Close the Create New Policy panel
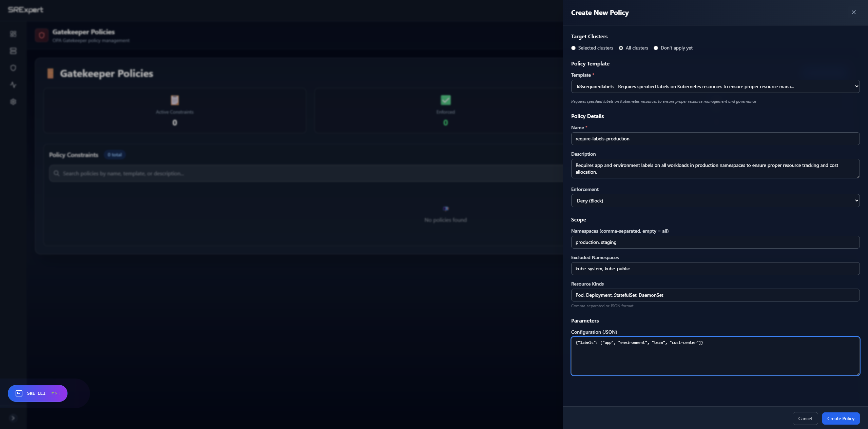The height and width of the screenshot is (429, 868). coord(853,13)
